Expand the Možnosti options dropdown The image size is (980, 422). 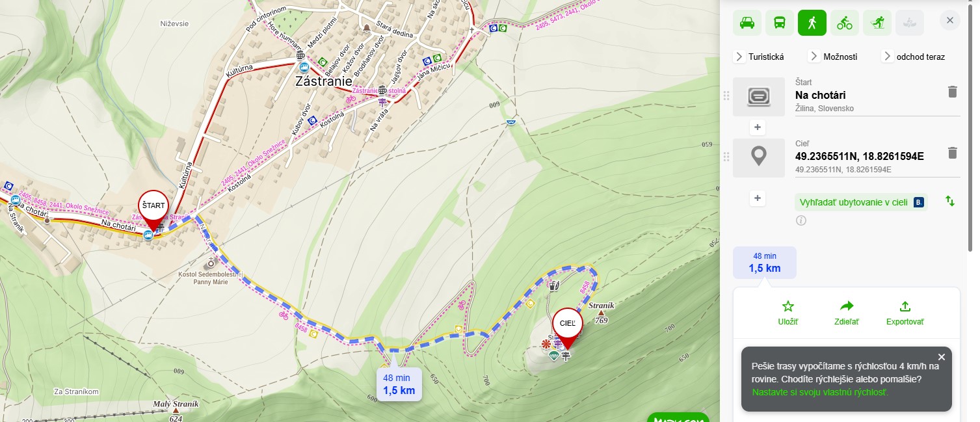pos(832,57)
